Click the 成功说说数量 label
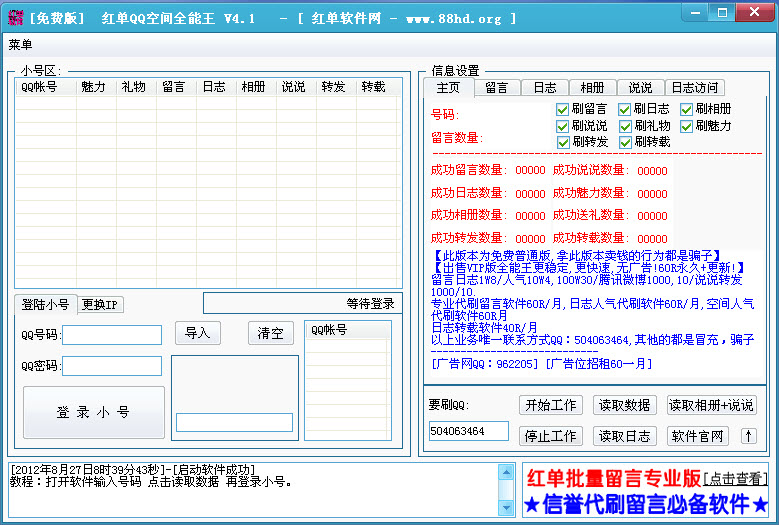This screenshot has width=779, height=525. pyautogui.click(x=591, y=170)
